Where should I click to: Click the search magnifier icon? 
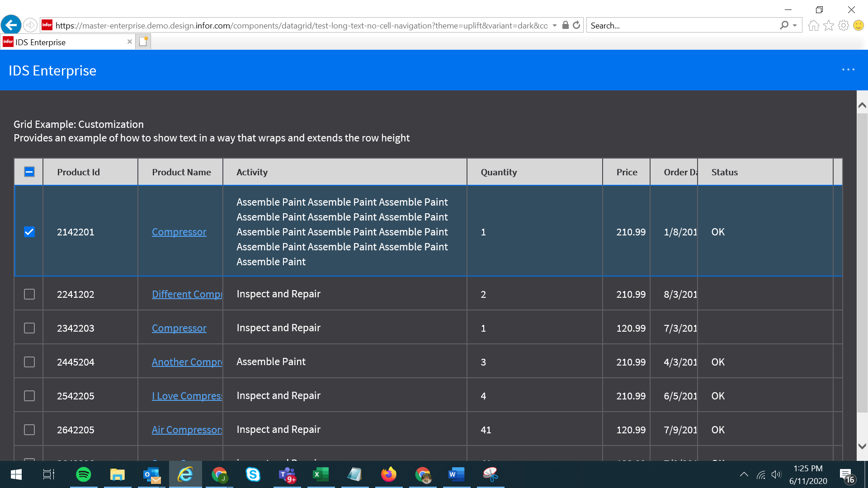tap(784, 25)
